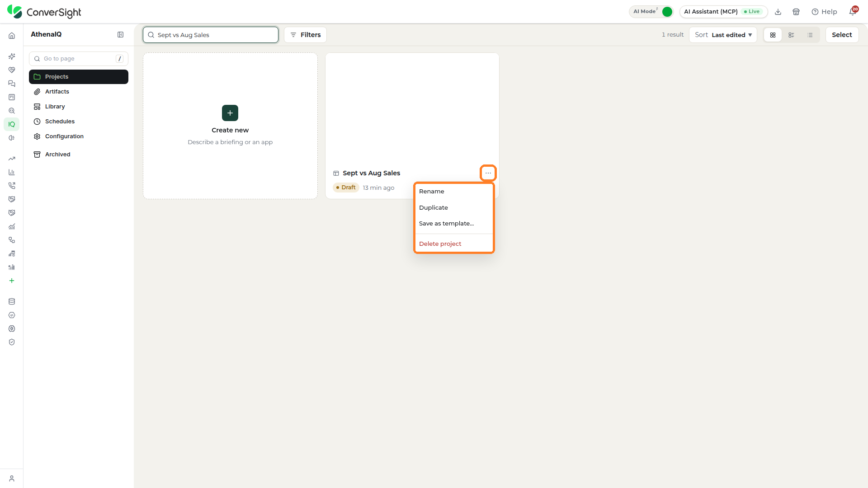
Task: Open the AI Assistant (MCP) Live selector
Action: coord(723,12)
